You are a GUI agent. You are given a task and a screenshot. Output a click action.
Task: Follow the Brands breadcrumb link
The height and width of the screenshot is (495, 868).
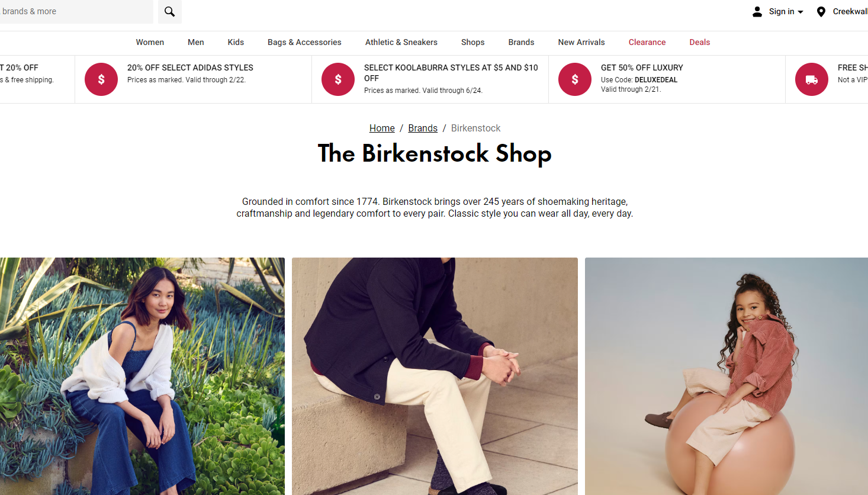[x=423, y=128]
